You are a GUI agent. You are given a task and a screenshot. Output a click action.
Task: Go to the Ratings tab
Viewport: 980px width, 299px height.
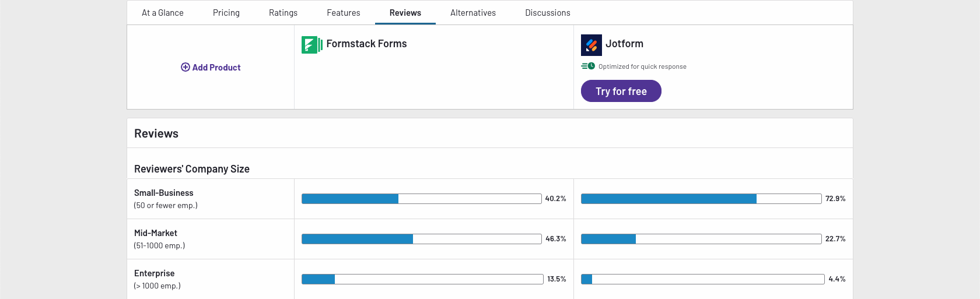click(x=283, y=13)
